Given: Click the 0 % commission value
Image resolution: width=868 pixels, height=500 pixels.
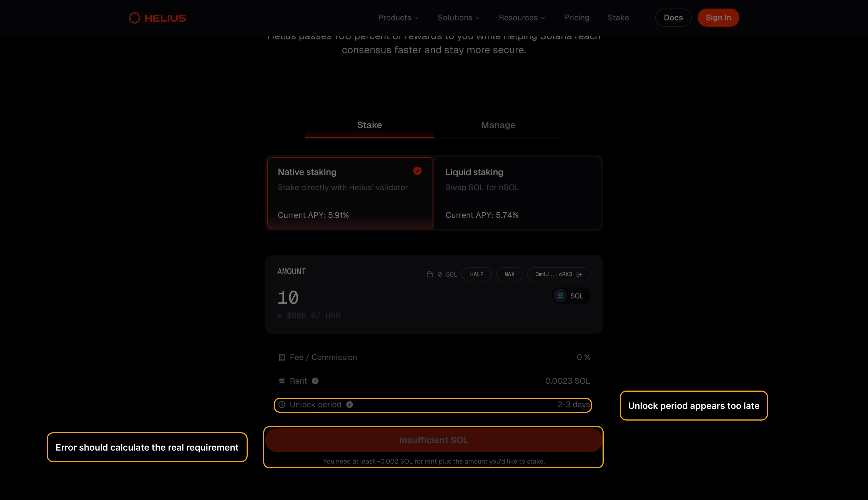Looking at the screenshot, I should [x=583, y=357].
